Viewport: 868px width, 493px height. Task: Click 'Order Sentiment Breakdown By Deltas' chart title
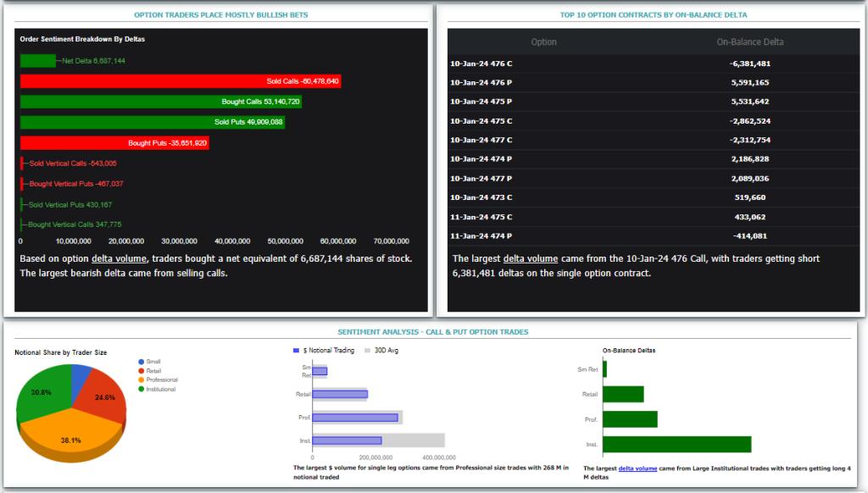tap(82, 39)
